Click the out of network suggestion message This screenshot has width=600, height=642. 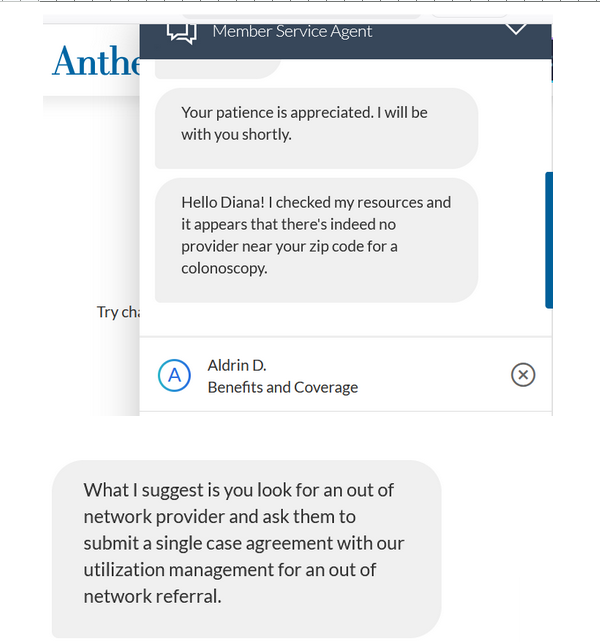click(246, 543)
